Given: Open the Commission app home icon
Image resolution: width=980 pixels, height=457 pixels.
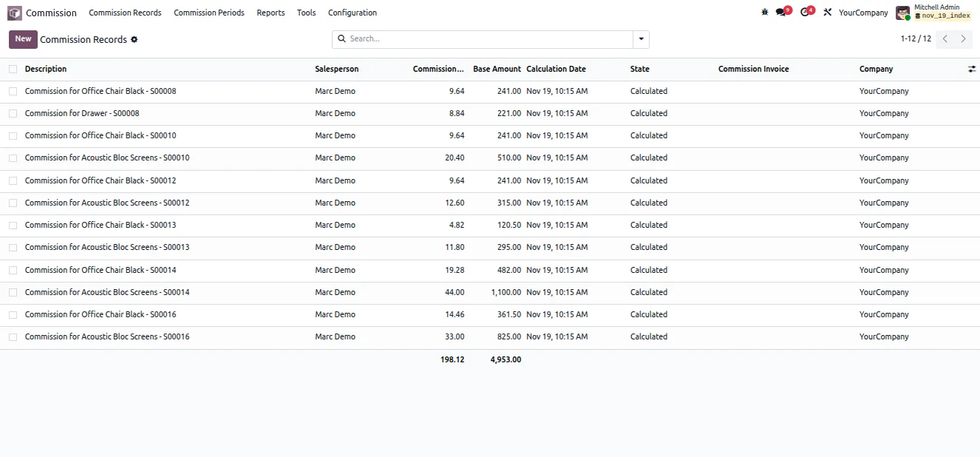Looking at the screenshot, I should click(14, 13).
